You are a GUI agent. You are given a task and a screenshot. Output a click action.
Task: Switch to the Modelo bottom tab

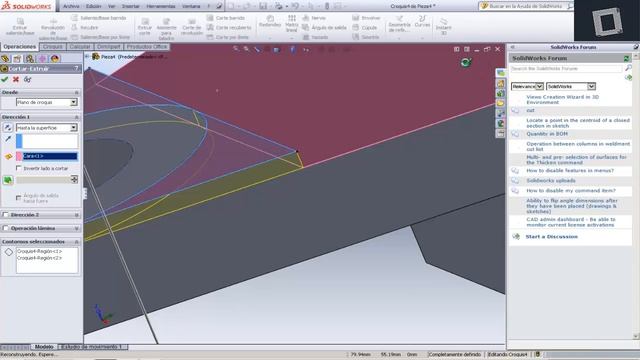click(x=44, y=347)
